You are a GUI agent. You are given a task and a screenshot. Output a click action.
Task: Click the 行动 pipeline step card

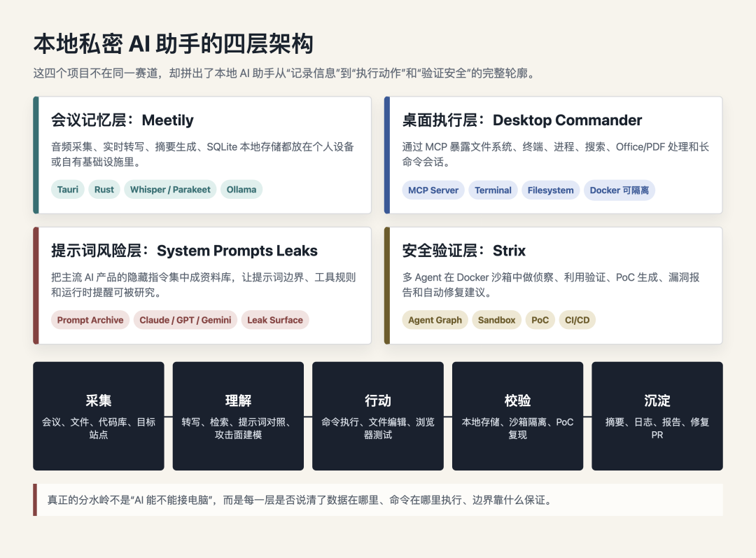point(378,416)
